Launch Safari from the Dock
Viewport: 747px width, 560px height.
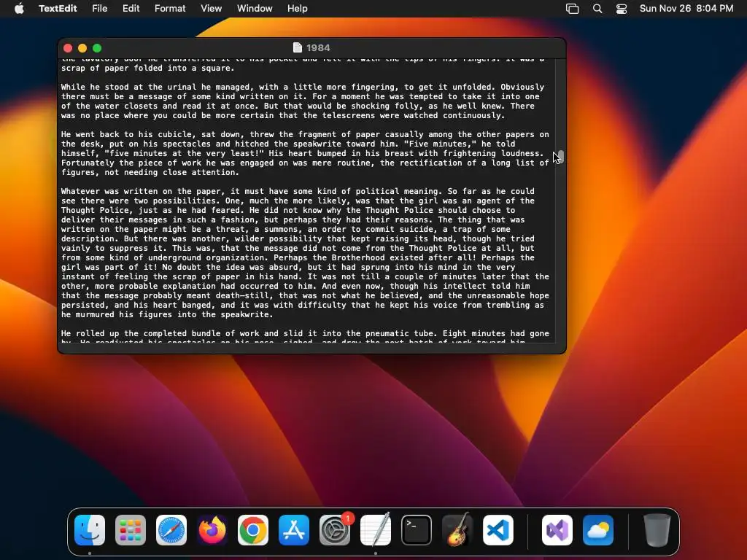171,530
